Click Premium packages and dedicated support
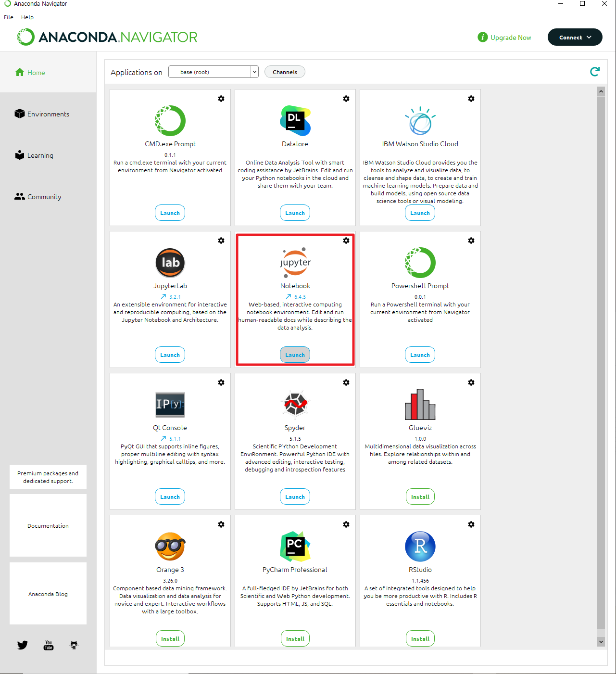The image size is (616, 674). pyautogui.click(x=48, y=477)
